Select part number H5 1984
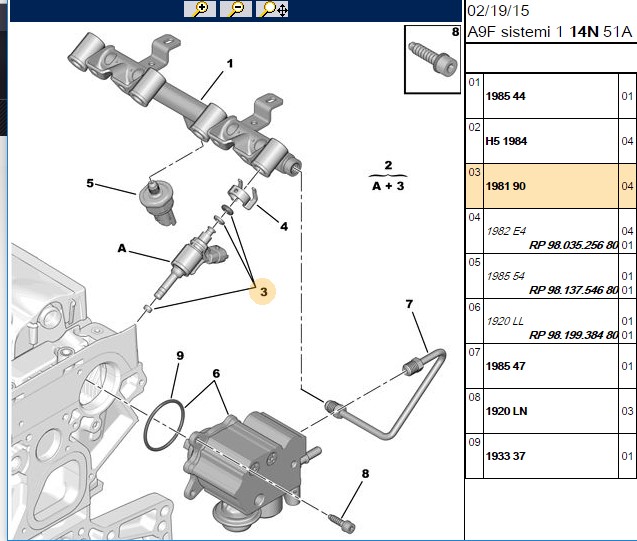637x541 pixels. [x=506, y=141]
